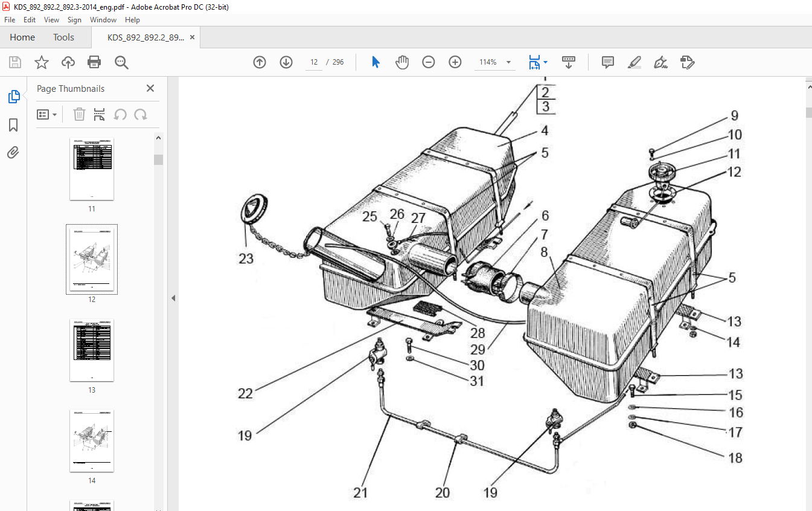Screen dimensions: 812x511
Task: Select the page 14 thumbnail
Action: pyautogui.click(x=92, y=441)
